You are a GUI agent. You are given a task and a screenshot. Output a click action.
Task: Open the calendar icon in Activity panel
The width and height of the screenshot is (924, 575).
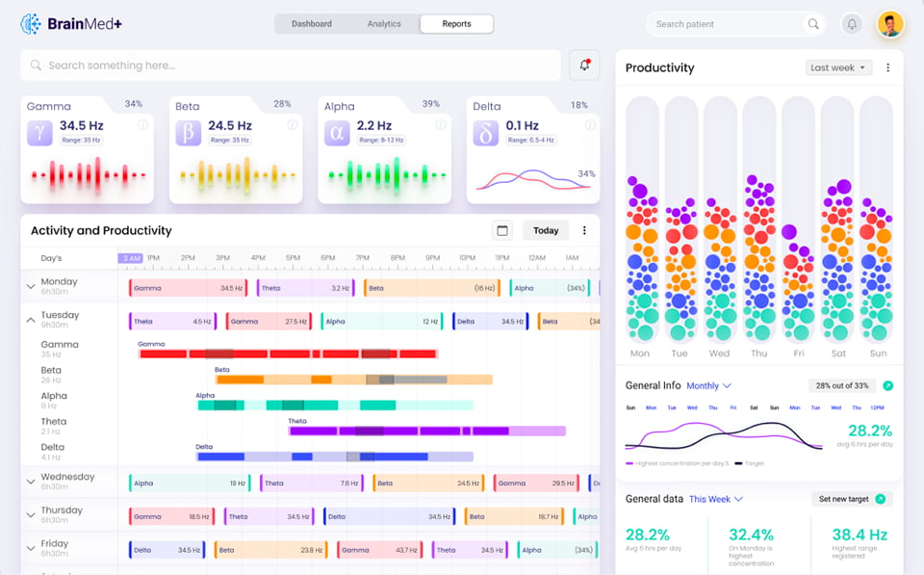[501, 230]
